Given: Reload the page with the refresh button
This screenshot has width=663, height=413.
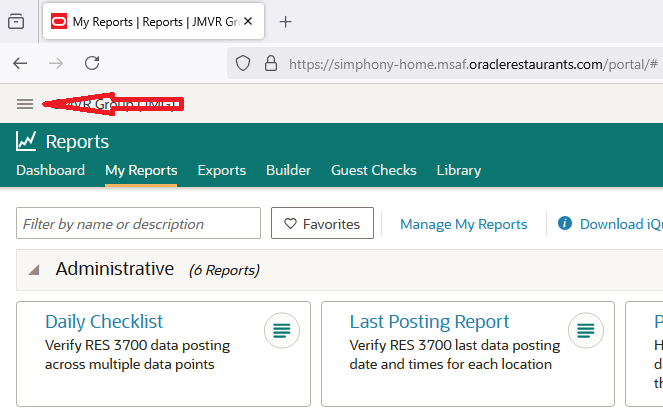Looking at the screenshot, I should click(x=92, y=63).
